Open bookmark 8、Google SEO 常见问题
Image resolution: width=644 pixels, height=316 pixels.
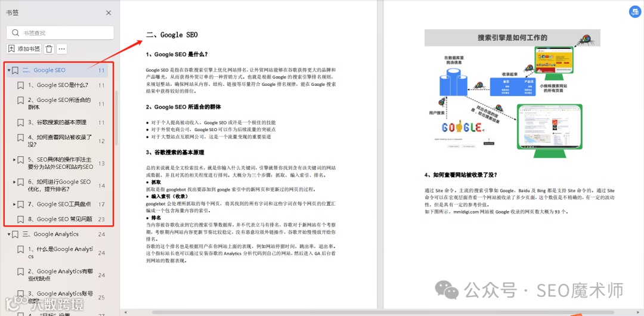pos(60,219)
